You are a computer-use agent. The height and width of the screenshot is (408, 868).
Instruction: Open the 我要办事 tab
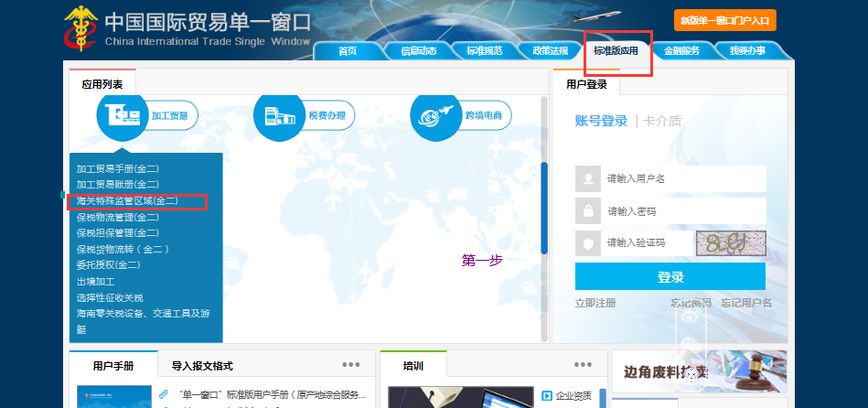point(747,51)
